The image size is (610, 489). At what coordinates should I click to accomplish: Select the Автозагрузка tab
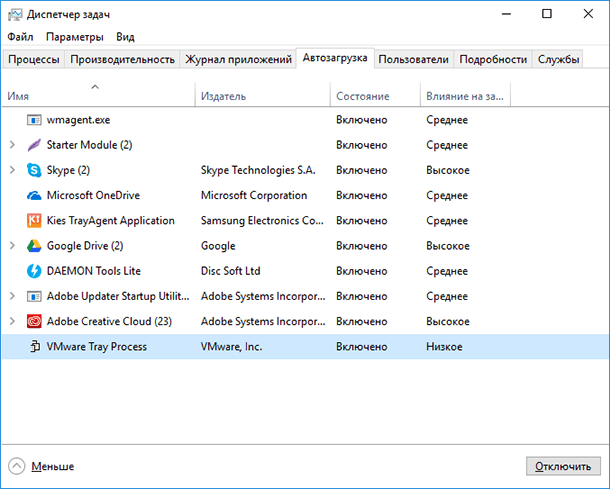335,58
